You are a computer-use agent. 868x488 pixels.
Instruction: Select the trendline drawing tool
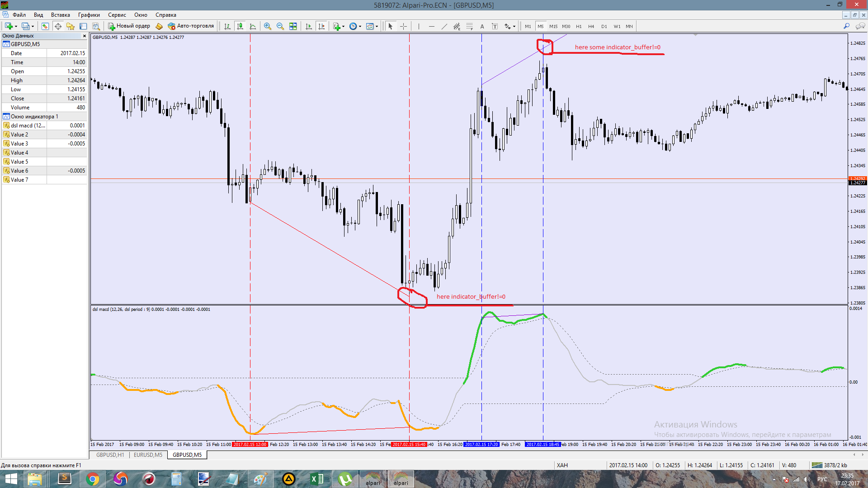[x=444, y=26]
